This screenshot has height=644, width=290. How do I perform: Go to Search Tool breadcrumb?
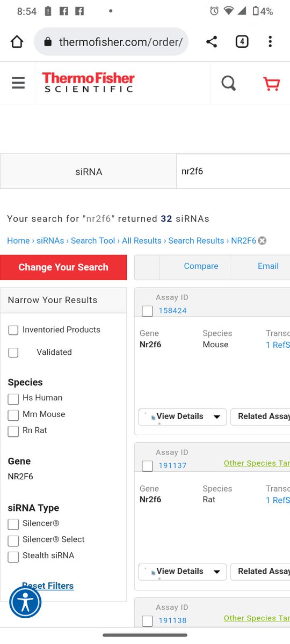tap(93, 240)
